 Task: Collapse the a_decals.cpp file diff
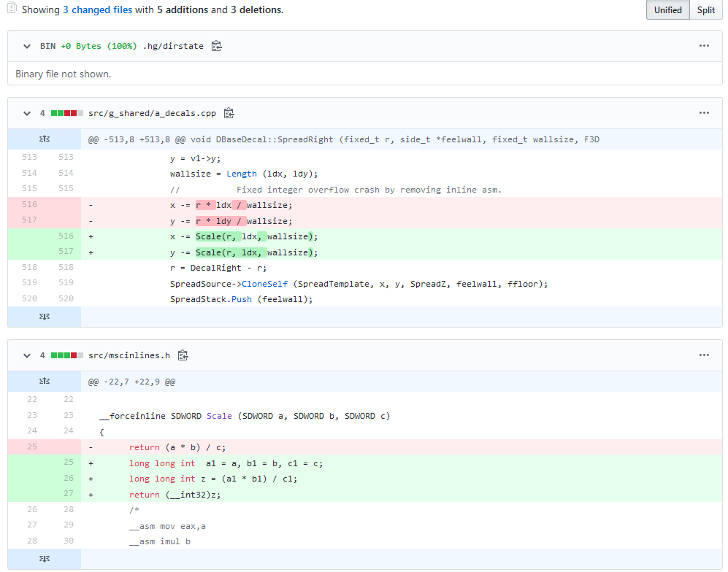[x=27, y=113]
